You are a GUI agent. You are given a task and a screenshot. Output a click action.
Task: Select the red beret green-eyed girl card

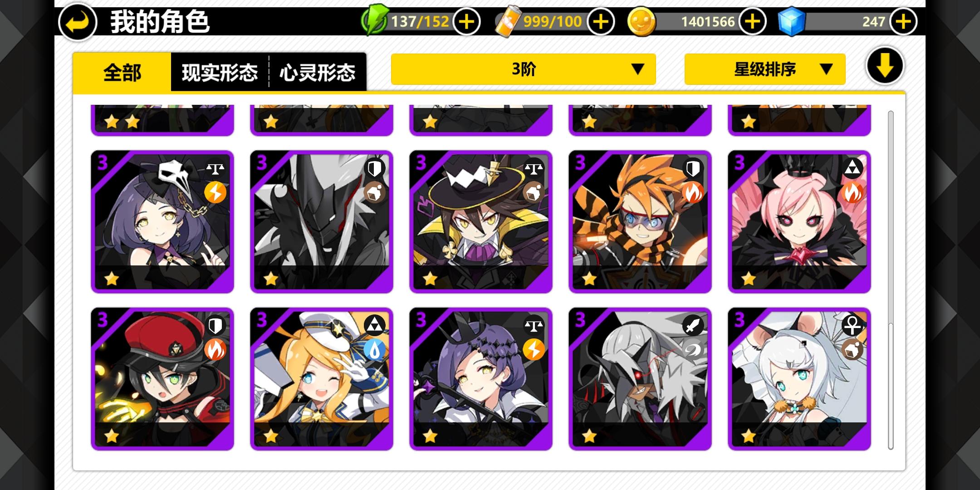162,379
